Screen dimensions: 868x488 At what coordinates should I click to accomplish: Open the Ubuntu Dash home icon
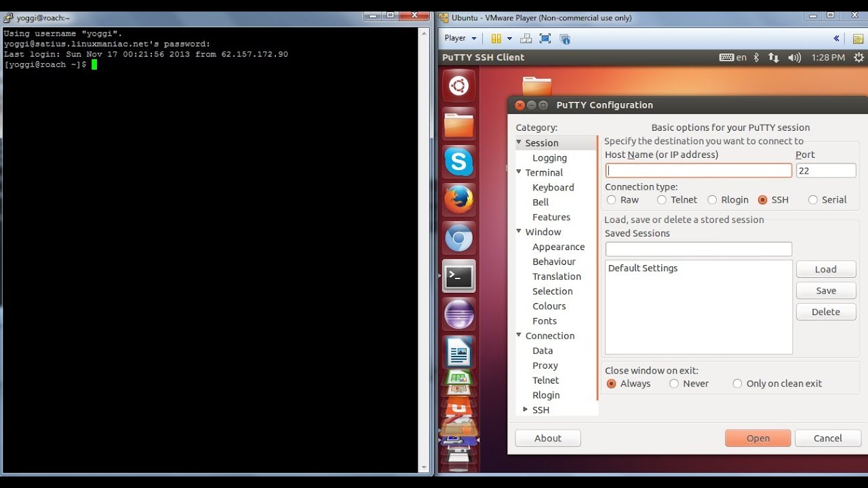click(459, 86)
